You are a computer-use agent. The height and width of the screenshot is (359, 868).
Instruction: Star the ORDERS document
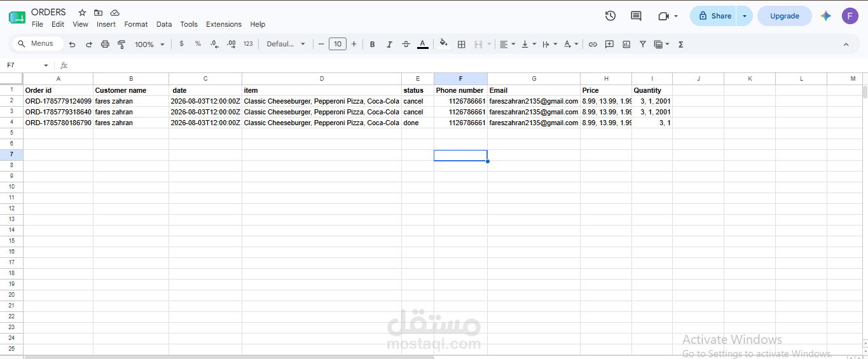tap(82, 13)
